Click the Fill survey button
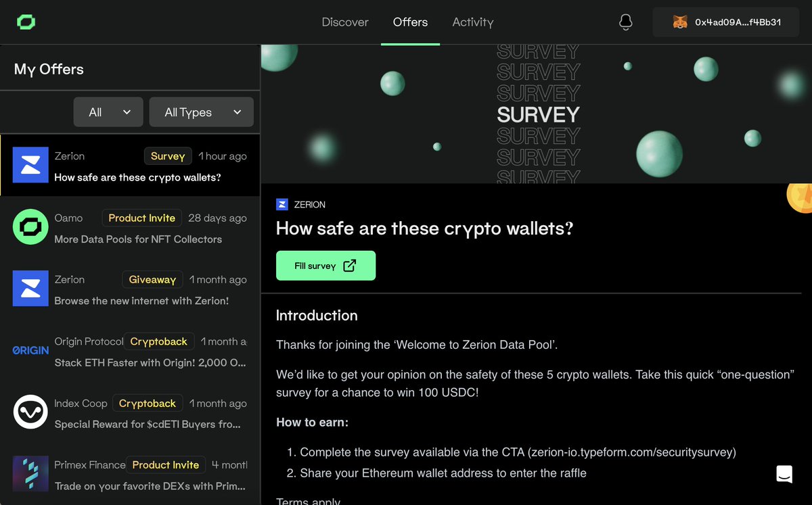Screen dimensions: 812x505 (x=325, y=265)
